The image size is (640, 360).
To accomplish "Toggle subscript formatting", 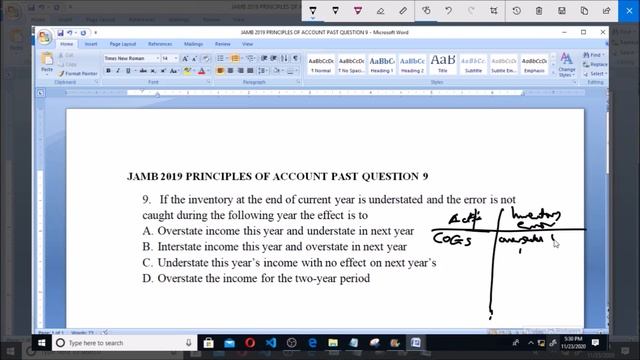I will pyautogui.click(x=153, y=71).
